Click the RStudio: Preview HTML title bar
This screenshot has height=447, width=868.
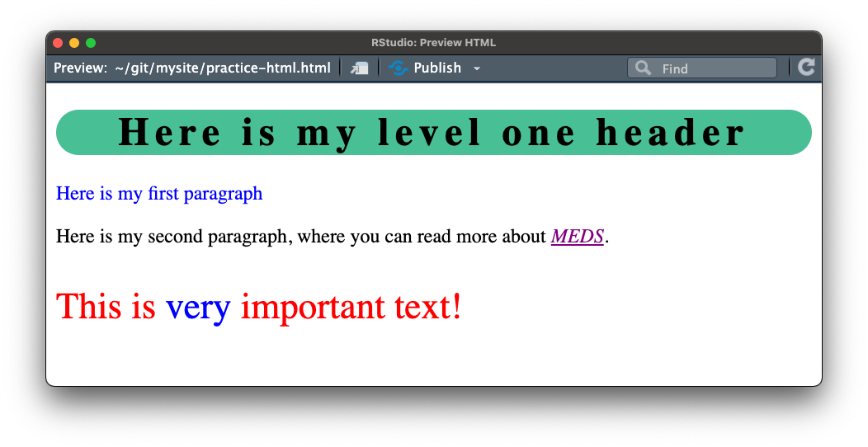(x=433, y=43)
